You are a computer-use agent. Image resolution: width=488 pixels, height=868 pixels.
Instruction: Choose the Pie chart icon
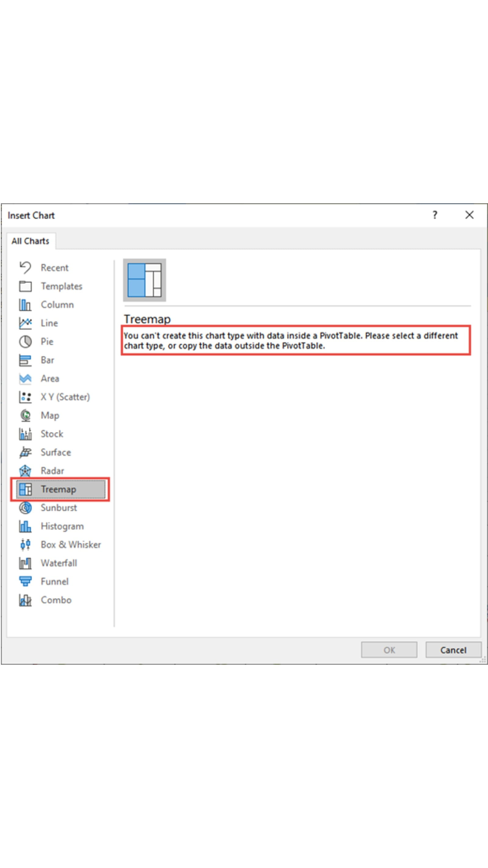pyautogui.click(x=25, y=342)
